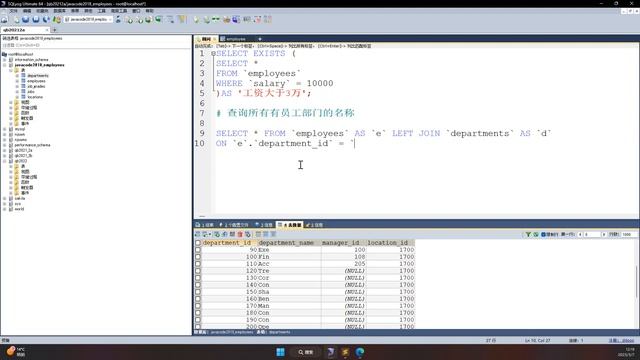Expand the performance_schema database node
The height and width of the screenshot is (360, 640).
pyautogui.click(x=5, y=145)
